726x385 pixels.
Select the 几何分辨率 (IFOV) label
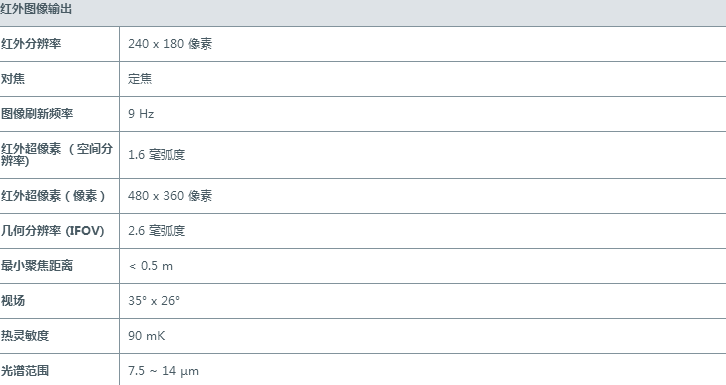click(x=52, y=230)
